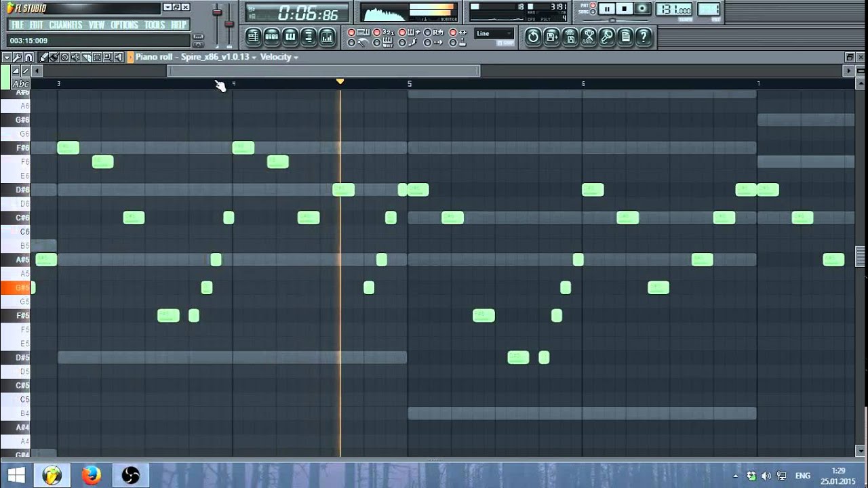Toggle typing keyboard to piano option
The width and height of the screenshot is (868, 488).
point(351,33)
